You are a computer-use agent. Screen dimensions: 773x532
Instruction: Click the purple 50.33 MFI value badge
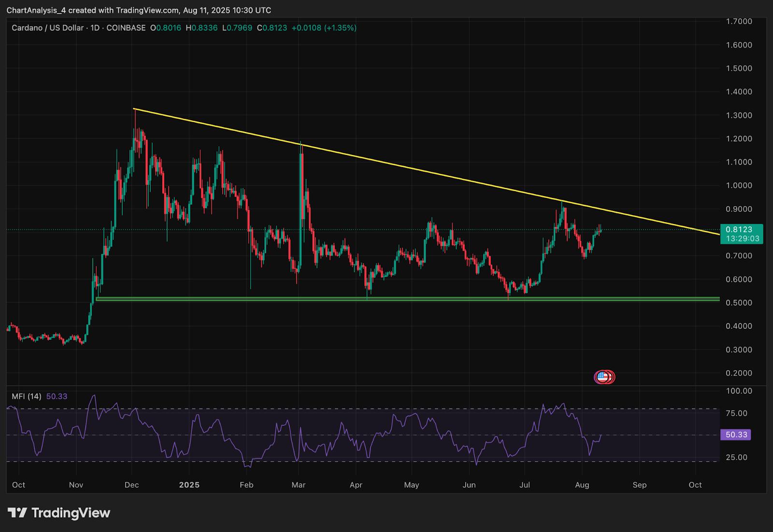click(736, 435)
